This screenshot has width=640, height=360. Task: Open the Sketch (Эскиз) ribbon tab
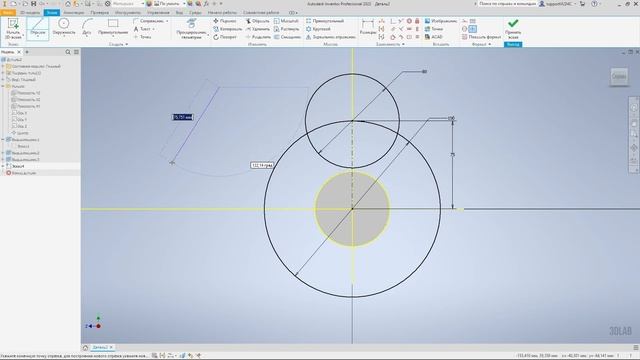point(51,13)
